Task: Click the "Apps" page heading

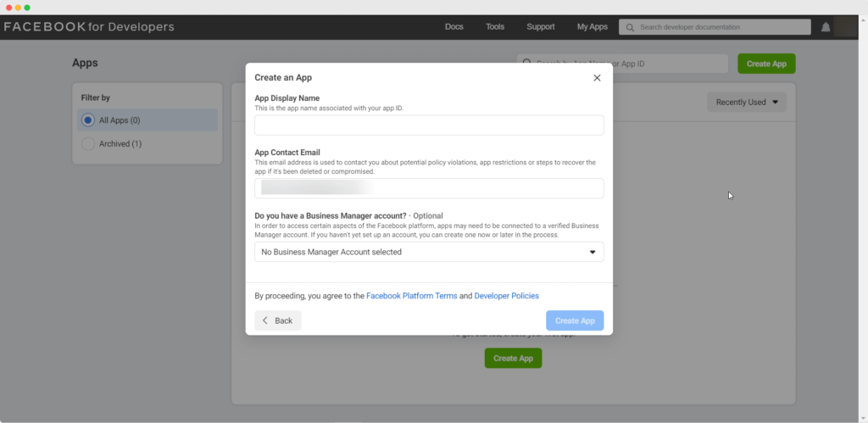Action: click(85, 63)
